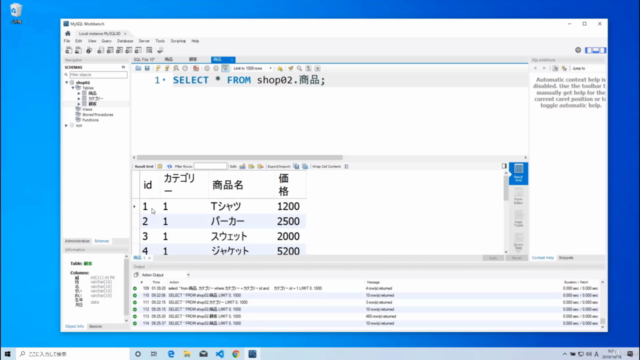This screenshot has height=360, width=640.
Task: Toggle the left sidebar panel button
Action: [589, 50]
